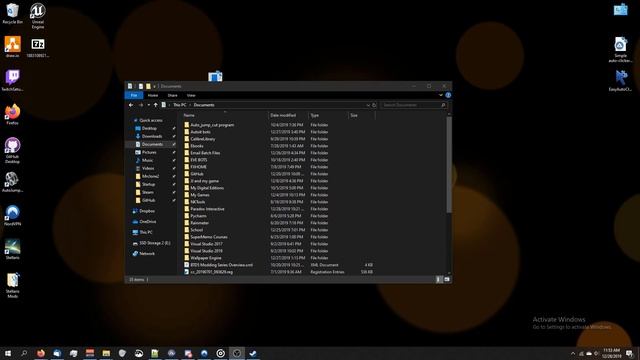Click Documents in address breadcrumb
640x360 pixels.
[204, 105]
